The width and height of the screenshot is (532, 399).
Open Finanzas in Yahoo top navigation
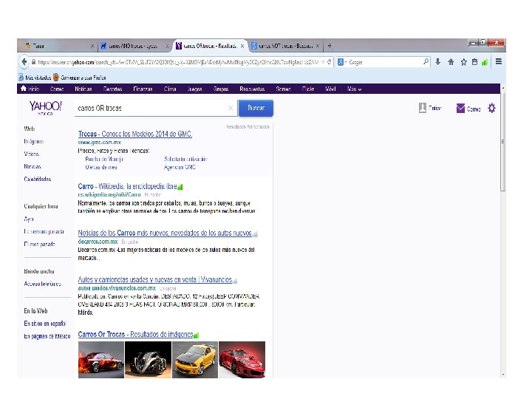tap(143, 89)
